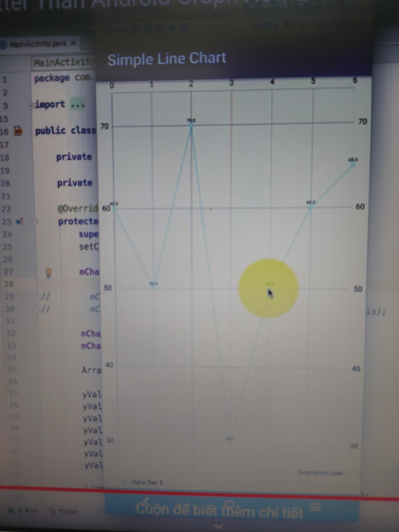This screenshot has width=399, height=532.
Task: Click the class gutter icon on line 16
Action: 18,131
